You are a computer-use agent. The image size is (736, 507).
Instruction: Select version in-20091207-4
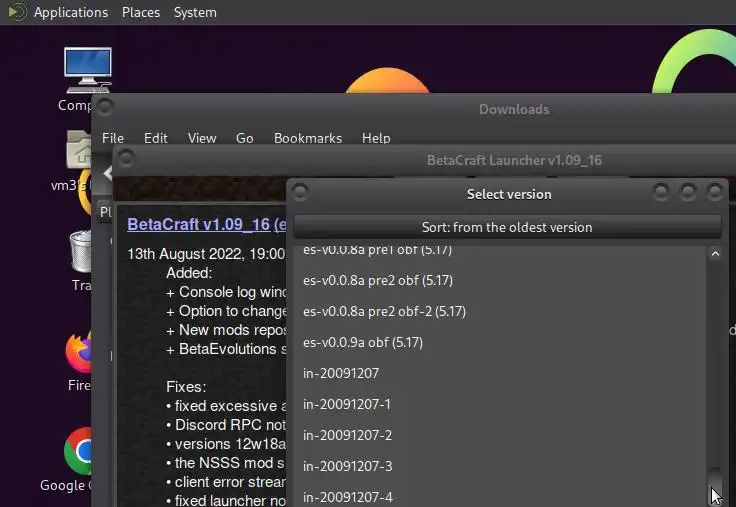pos(499,496)
